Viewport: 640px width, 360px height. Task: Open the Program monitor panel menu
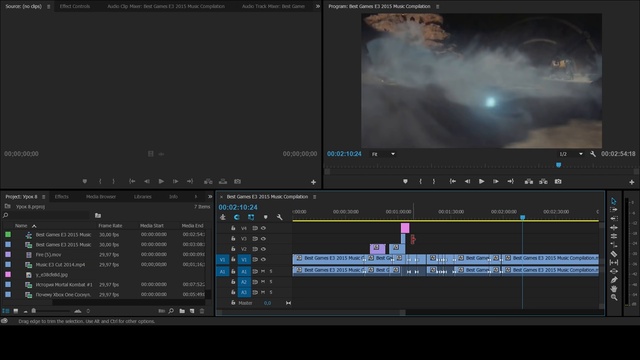tap(438, 7)
